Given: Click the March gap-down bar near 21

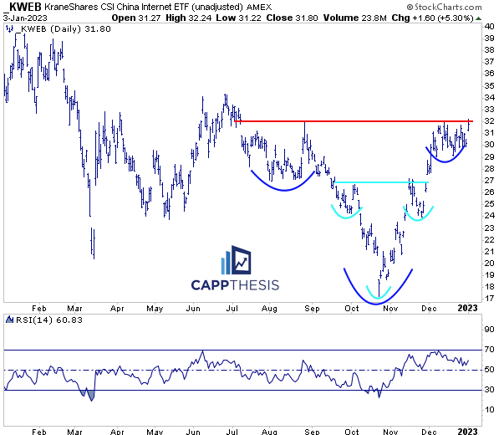Looking at the screenshot, I should click(93, 245).
